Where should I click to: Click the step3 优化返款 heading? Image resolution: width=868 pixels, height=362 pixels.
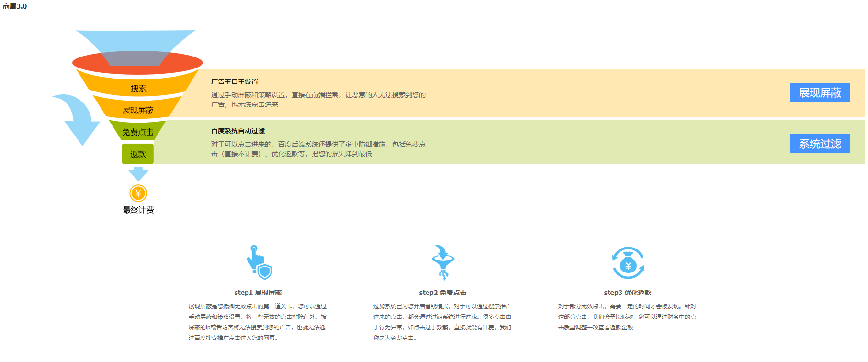pyautogui.click(x=628, y=293)
